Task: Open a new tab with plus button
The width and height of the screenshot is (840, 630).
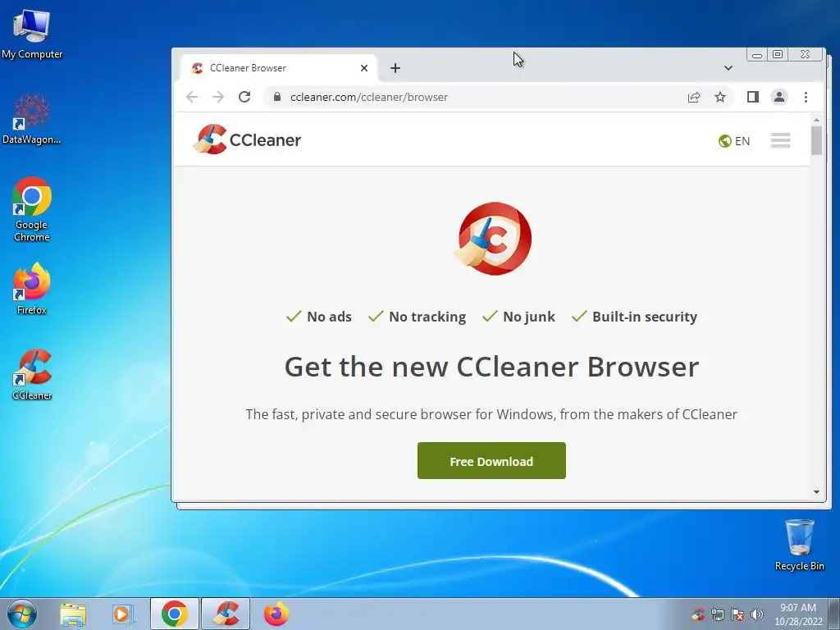Action: click(395, 68)
